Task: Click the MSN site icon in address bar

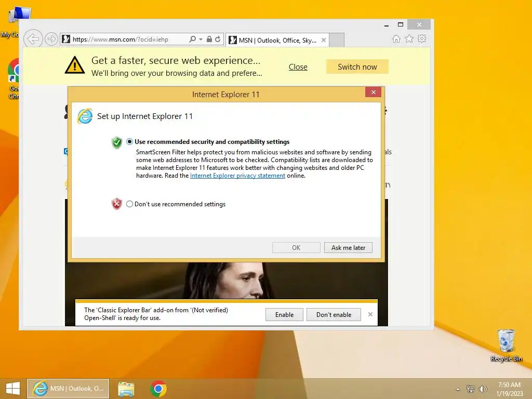Action: click(66, 39)
